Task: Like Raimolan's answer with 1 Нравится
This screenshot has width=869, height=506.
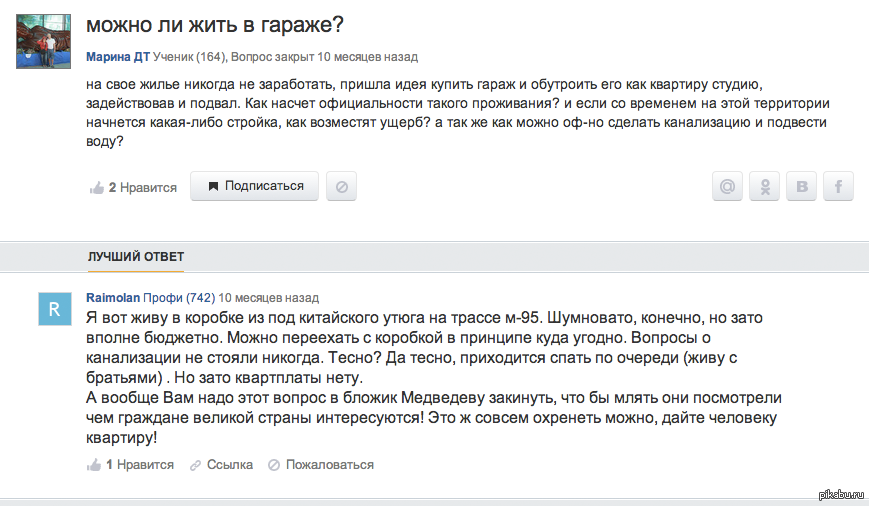Action: click(131, 465)
